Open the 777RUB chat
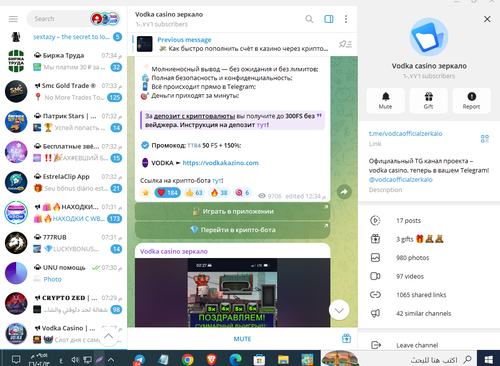The height and width of the screenshot is (366, 500). (63, 243)
